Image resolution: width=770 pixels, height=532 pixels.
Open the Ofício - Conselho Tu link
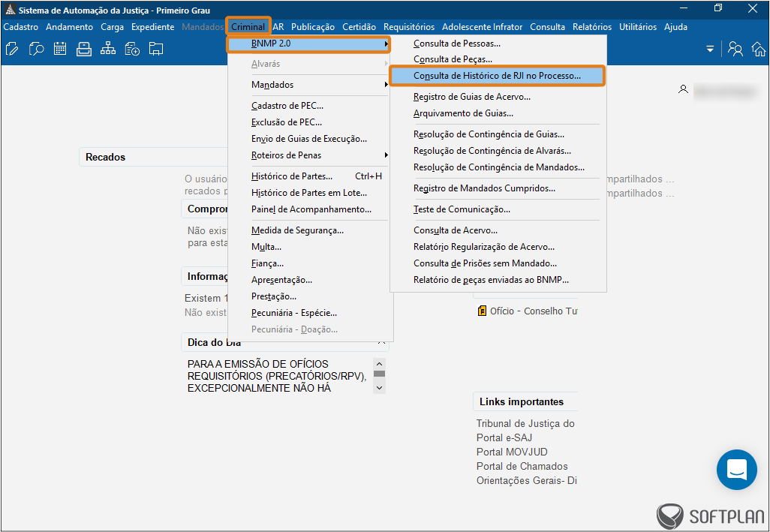tap(534, 311)
